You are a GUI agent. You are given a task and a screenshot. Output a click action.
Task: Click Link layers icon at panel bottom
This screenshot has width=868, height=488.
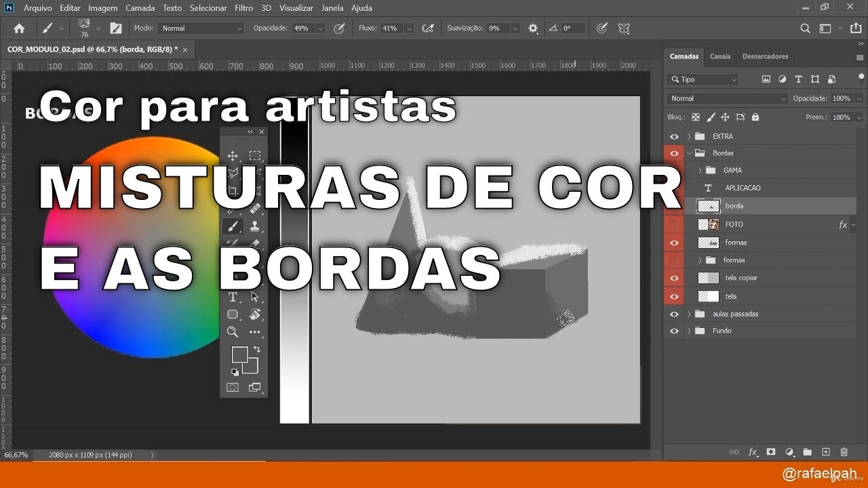coord(734,451)
